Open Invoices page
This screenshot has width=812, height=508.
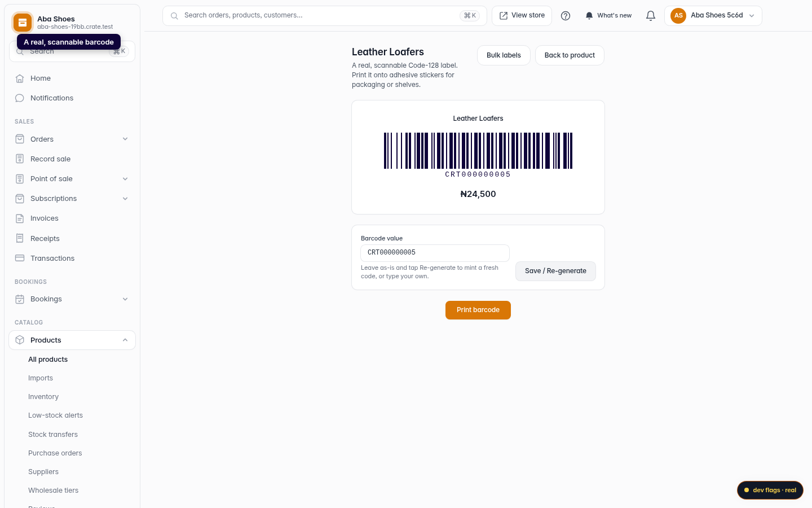coord(72,218)
